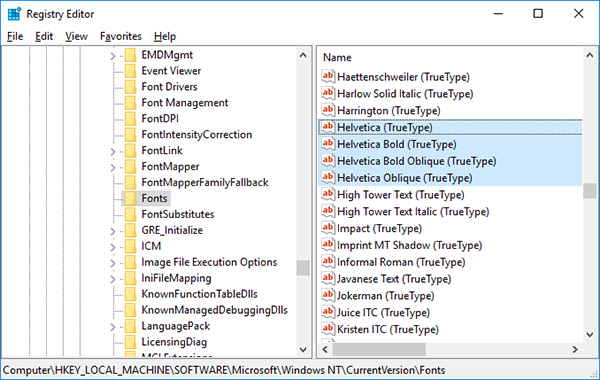600x380 pixels.
Task: Click the folder icon of Font Drivers key
Action: tap(130, 87)
